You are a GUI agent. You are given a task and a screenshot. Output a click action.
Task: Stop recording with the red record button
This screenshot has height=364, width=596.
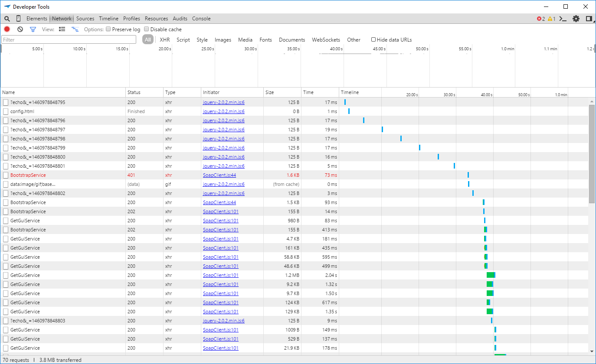(x=7, y=29)
